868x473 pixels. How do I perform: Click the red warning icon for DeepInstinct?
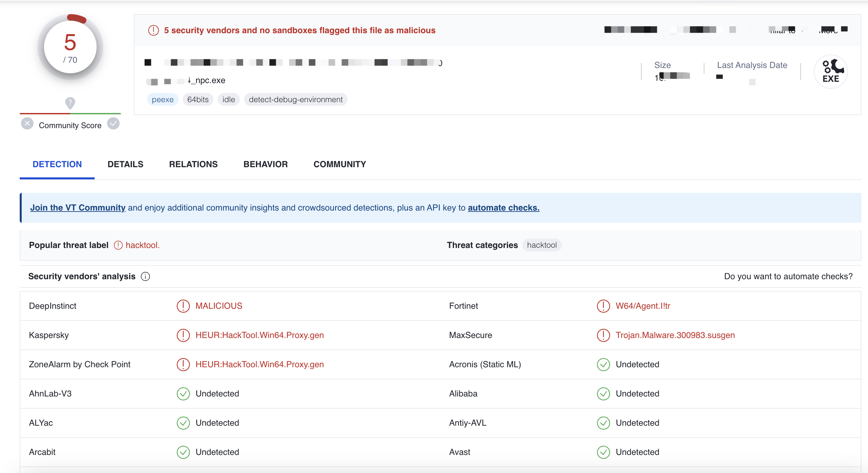tap(183, 306)
